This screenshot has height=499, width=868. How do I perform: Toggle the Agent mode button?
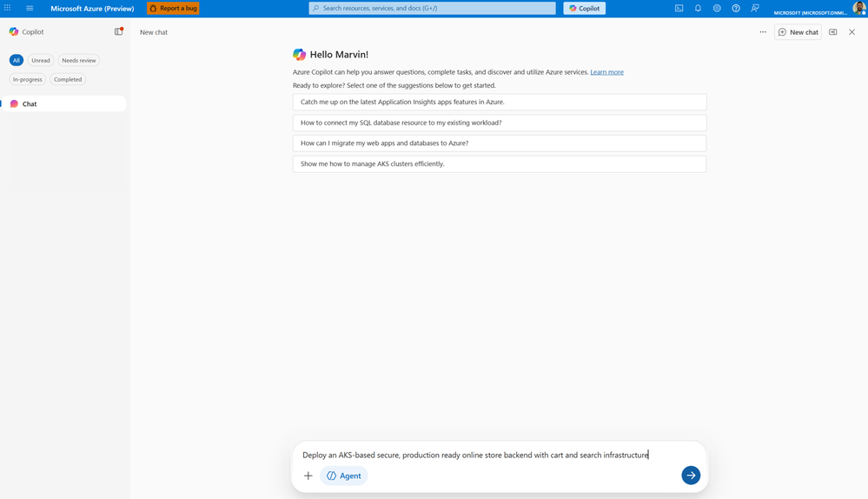tap(344, 476)
